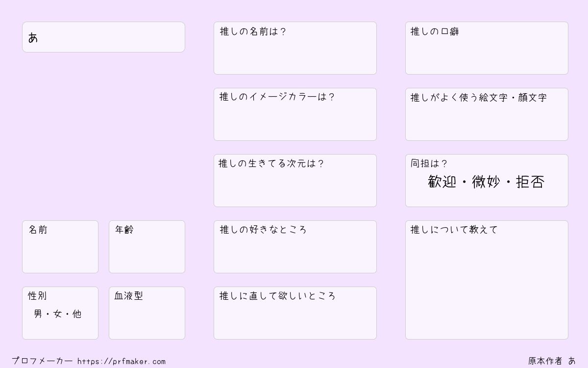588x368 pixels.
Task: Select 男 in the 性別 box
Action: click(x=38, y=314)
